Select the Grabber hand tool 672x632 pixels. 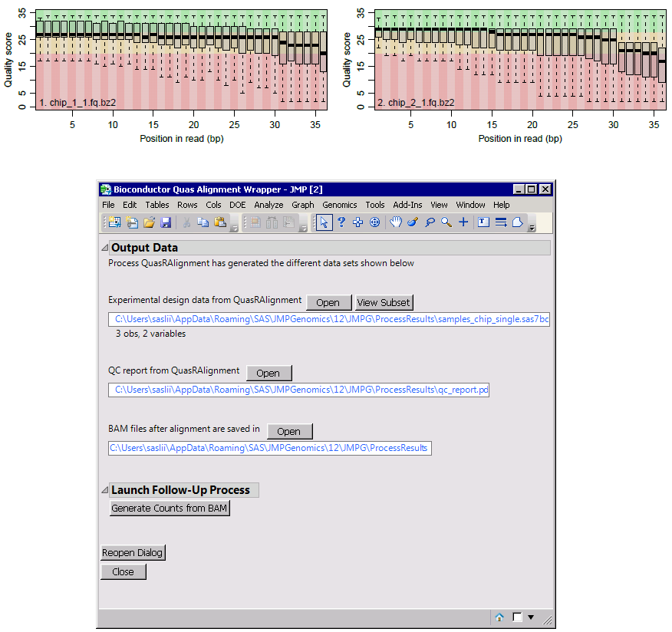395,222
